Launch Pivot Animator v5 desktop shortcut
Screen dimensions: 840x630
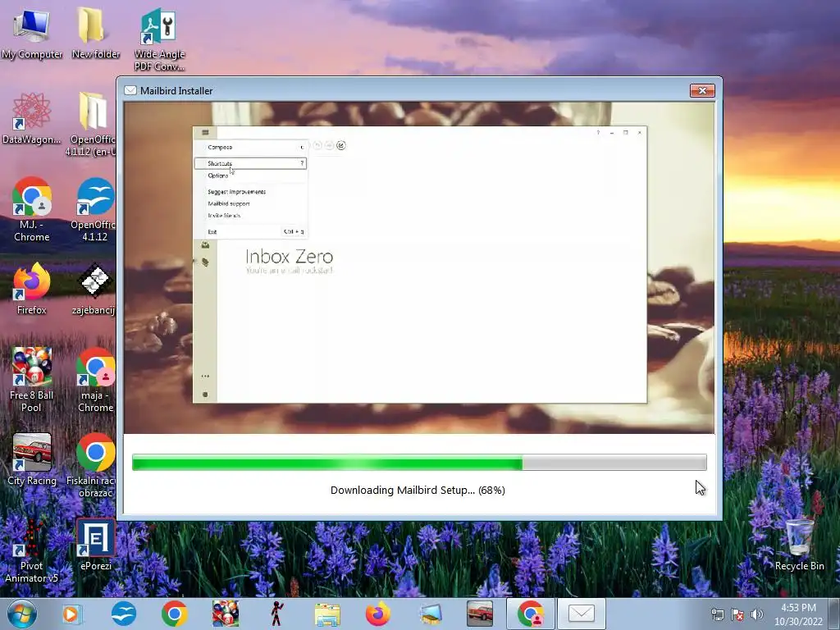[32, 550]
